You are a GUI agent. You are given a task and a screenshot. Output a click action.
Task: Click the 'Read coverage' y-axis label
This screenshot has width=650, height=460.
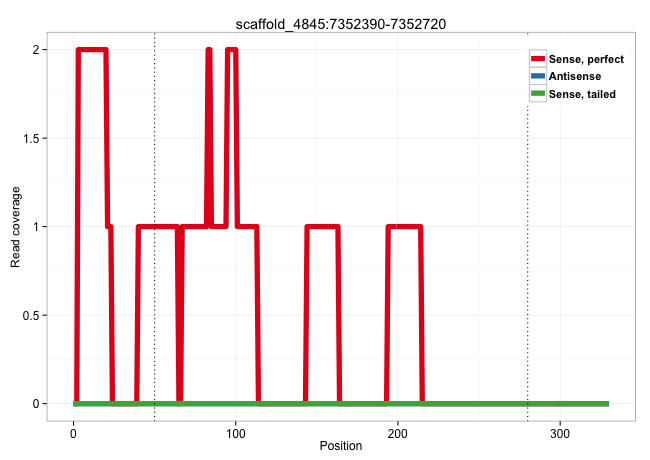pyautogui.click(x=16, y=226)
